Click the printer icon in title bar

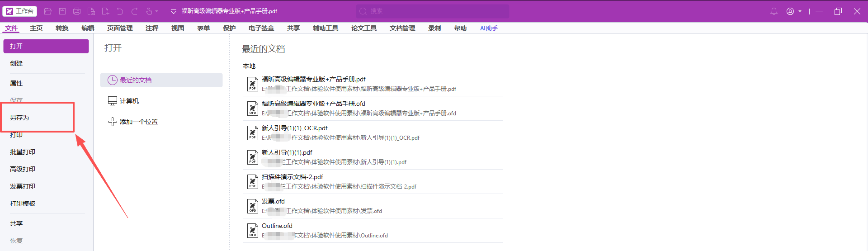pos(77,11)
